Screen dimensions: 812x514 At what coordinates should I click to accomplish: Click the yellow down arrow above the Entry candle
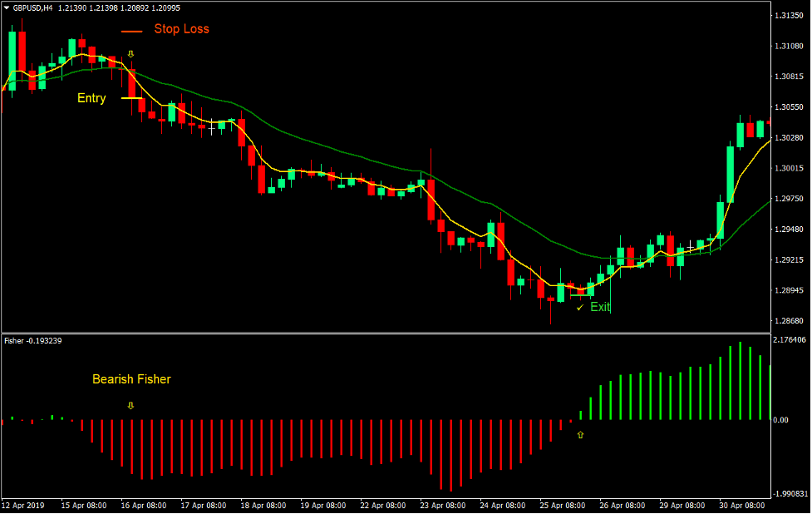tap(131, 52)
